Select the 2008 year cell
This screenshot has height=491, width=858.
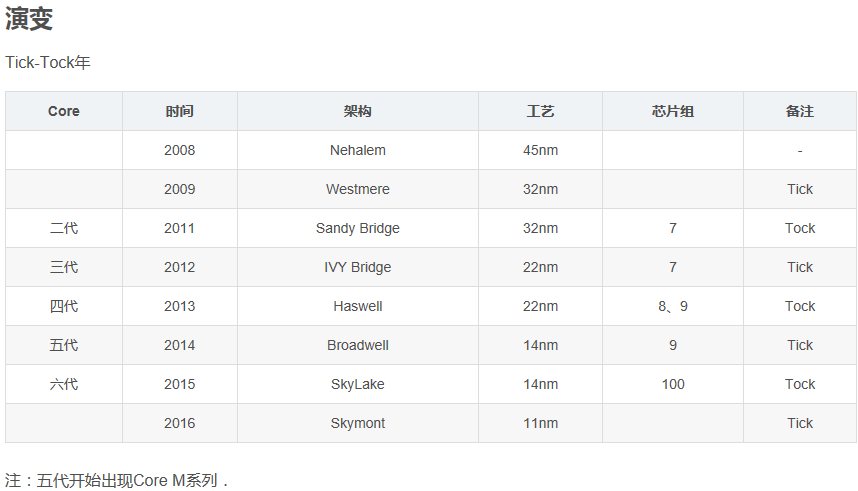click(x=179, y=150)
